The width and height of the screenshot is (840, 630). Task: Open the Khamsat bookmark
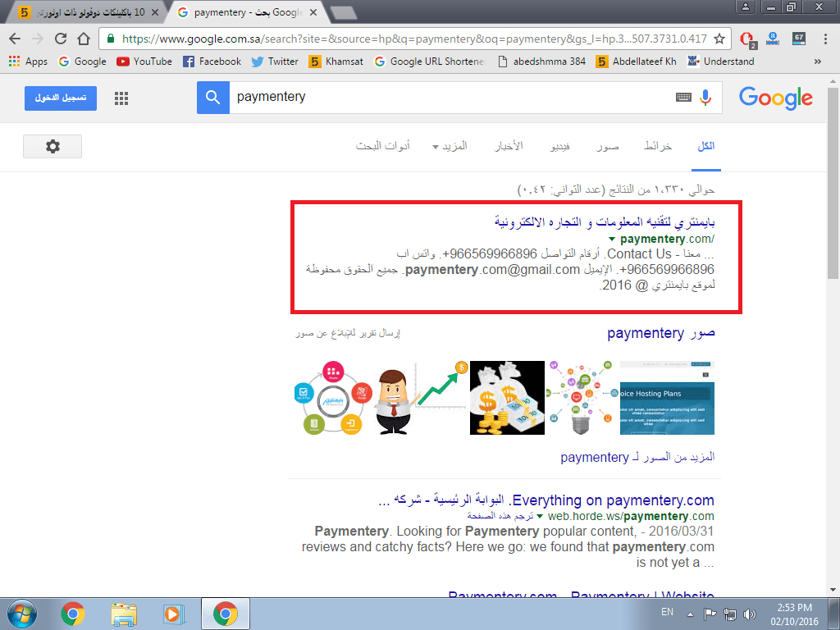click(336, 62)
